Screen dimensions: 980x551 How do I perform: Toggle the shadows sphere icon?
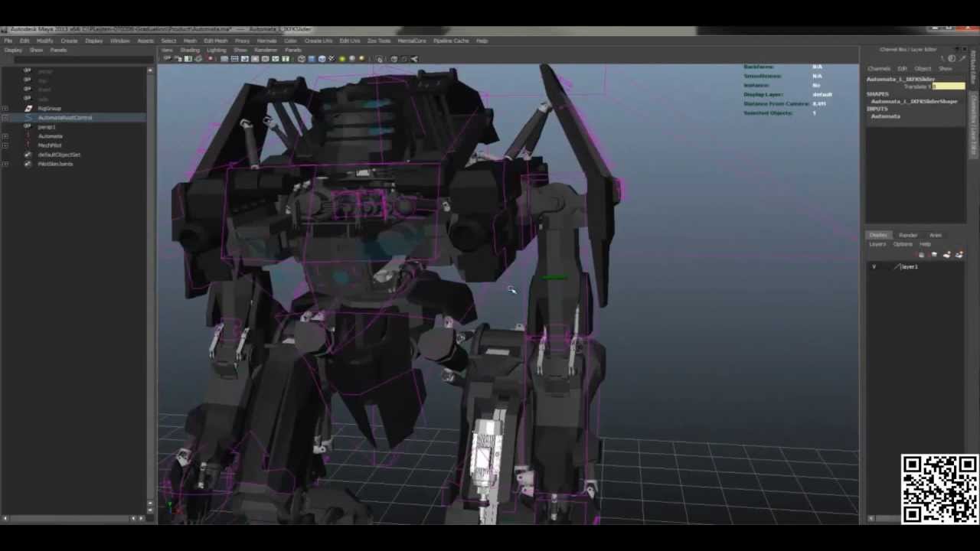[x=352, y=59]
